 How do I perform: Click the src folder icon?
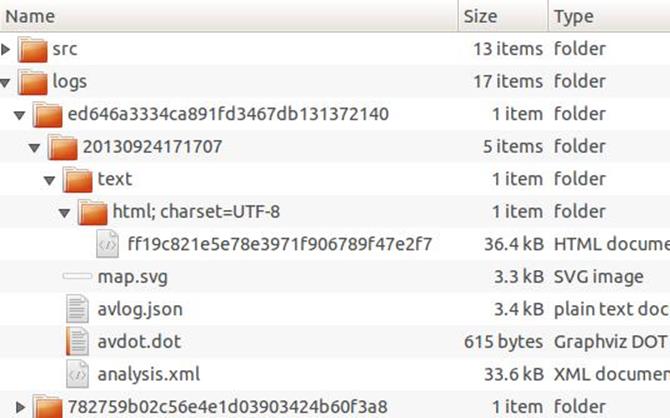32,49
